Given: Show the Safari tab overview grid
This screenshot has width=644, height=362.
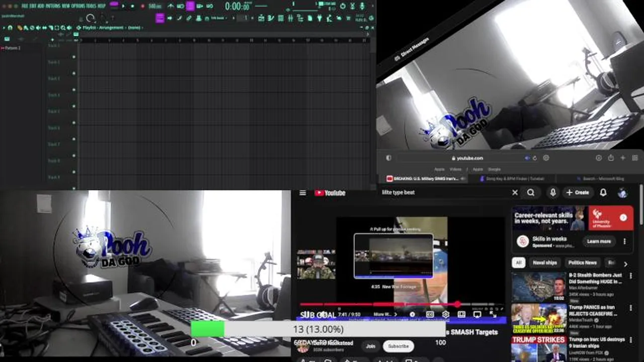Looking at the screenshot, I should click(x=635, y=158).
